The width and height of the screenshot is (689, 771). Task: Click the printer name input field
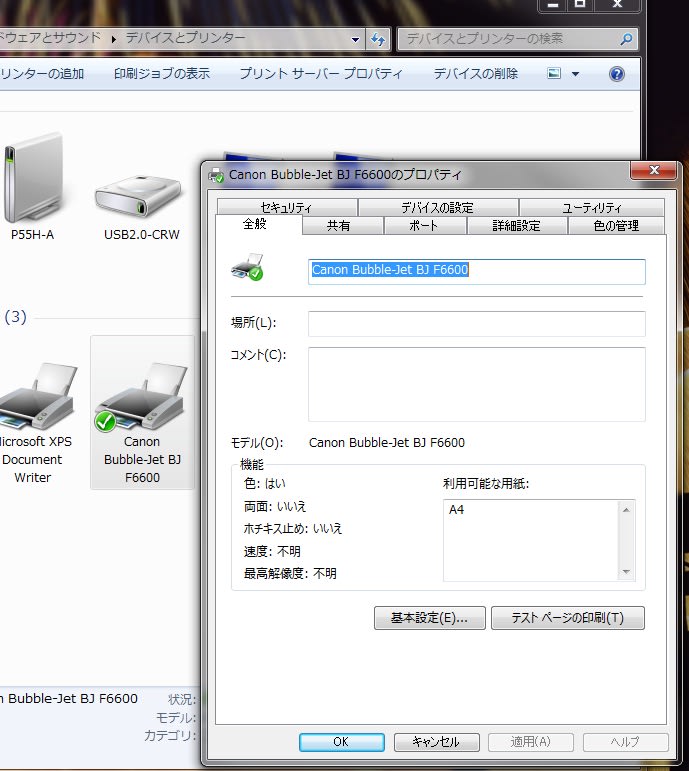(x=477, y=271)
